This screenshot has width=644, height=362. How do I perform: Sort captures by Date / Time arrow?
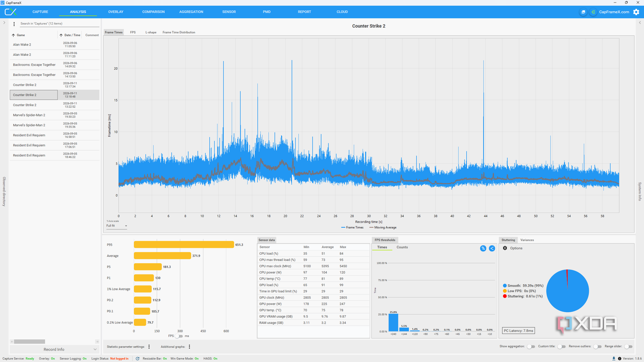(61, 35)
